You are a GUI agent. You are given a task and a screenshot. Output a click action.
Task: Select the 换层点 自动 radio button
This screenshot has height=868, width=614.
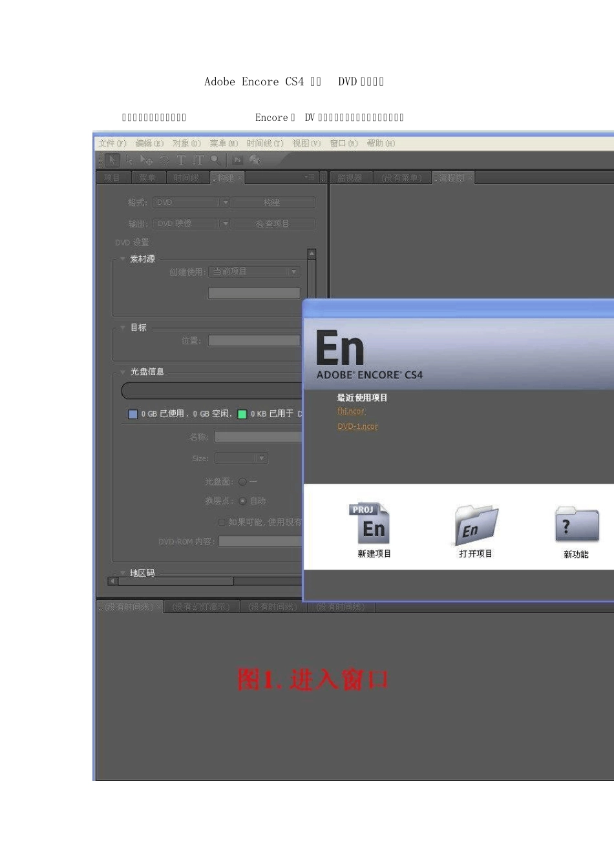point(242,501)
